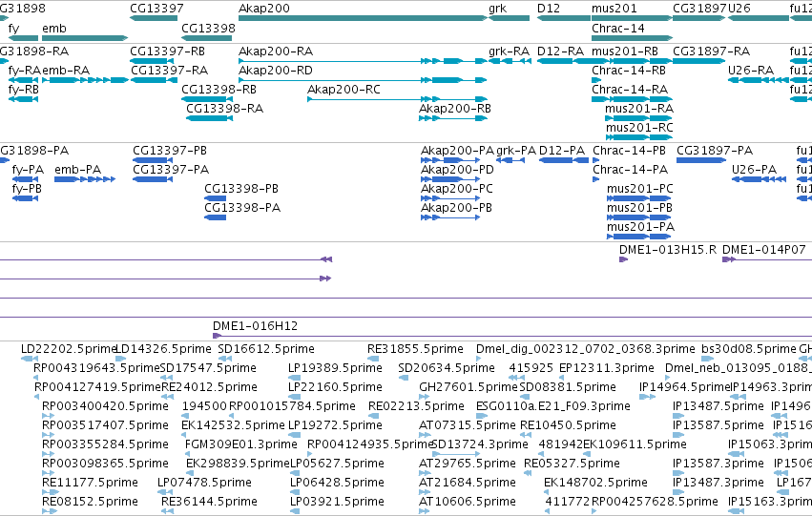The width and height of the screenshot is (812, 516).
Task: Select EST LP03921.5prime label
Action: (x=337, y=502)
